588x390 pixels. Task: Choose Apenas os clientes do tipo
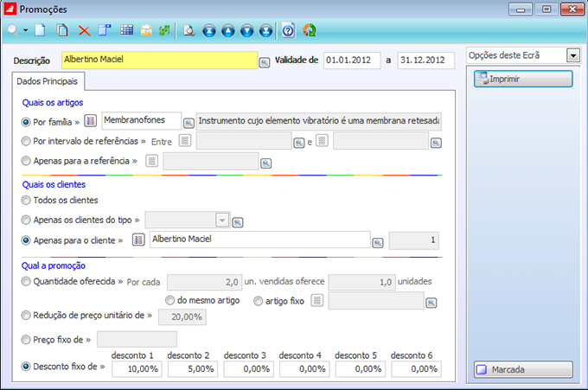click(x=26, y=220)
